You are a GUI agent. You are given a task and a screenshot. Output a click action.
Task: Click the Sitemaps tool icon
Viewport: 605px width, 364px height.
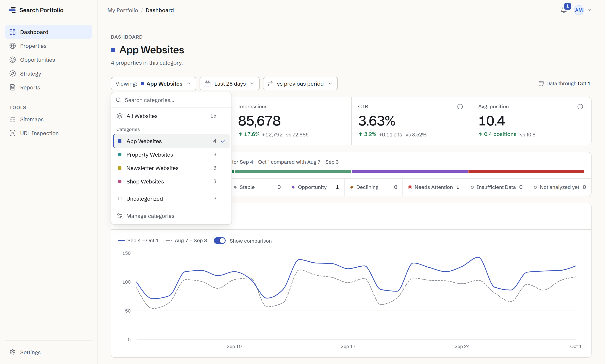pyautogui.click(x=13, y=119)
